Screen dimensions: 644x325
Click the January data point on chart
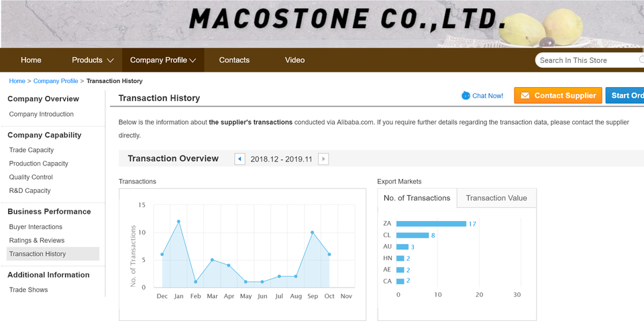(x=178, y=221)
